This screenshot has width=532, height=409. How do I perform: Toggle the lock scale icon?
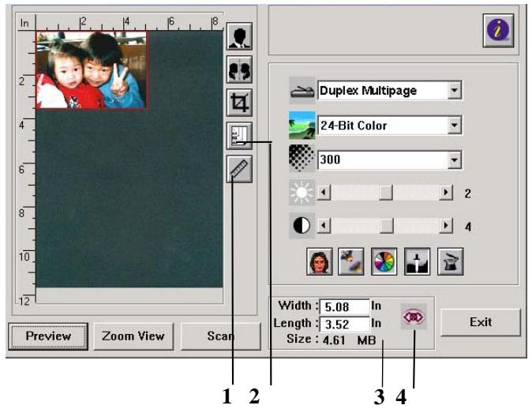pyautogui.click(x=414, y=317)
